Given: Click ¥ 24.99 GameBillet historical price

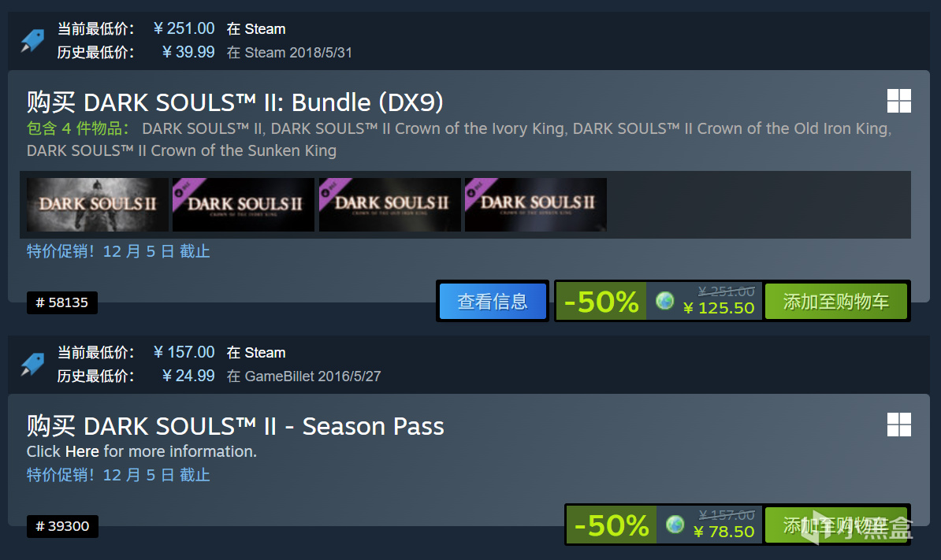Looking at the screenshot, I should pos(188,376).
